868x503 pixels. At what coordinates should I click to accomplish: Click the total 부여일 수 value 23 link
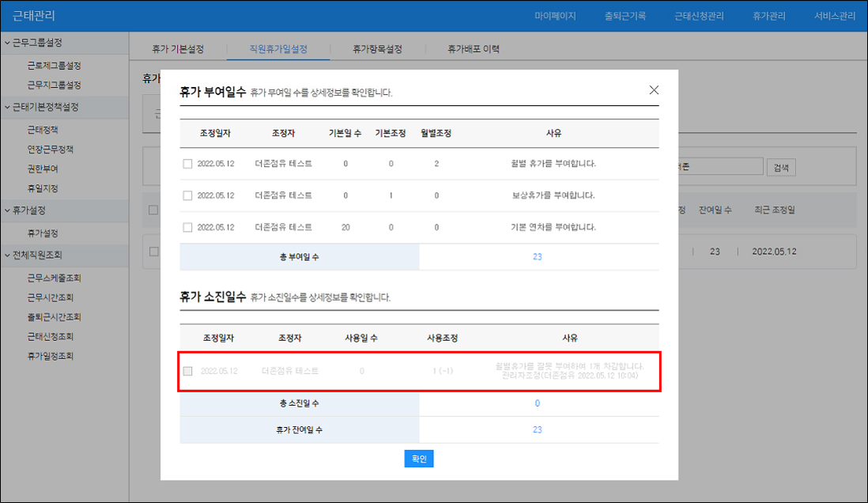point(537,257)
